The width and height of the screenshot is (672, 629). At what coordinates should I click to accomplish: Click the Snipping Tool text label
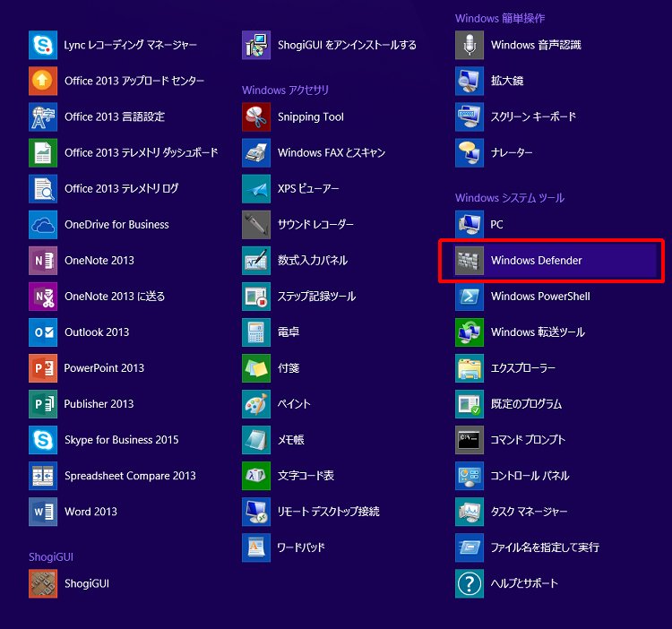point(310,117)
